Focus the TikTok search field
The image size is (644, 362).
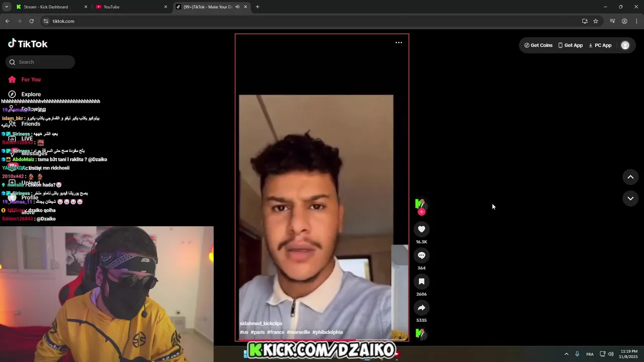click(x=40, y=62)
